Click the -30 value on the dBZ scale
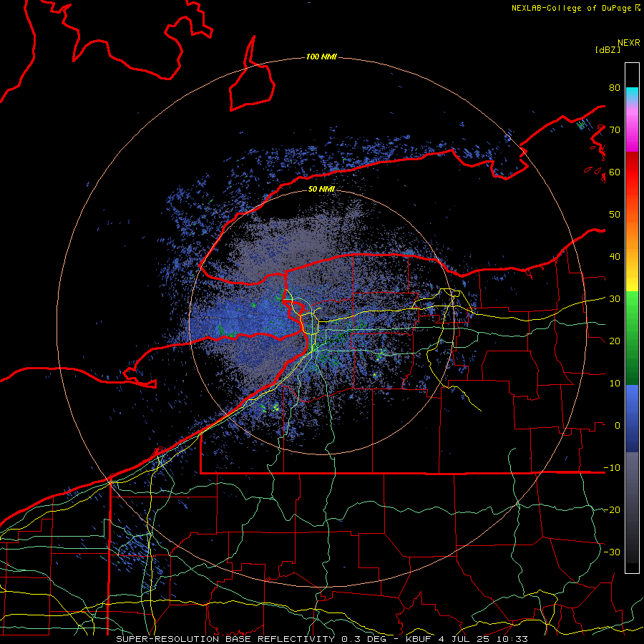This screenshot has height=644, width=644. (x=612, y=552)
